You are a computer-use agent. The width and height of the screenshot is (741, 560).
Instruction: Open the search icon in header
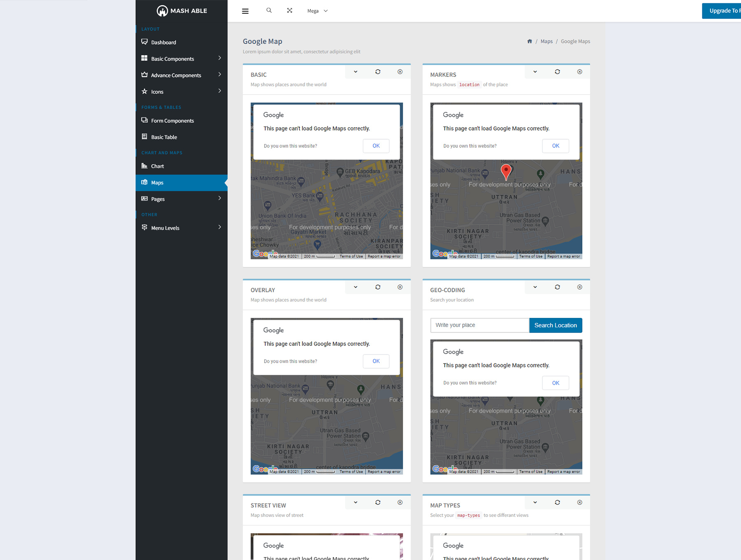pos(269,10)
